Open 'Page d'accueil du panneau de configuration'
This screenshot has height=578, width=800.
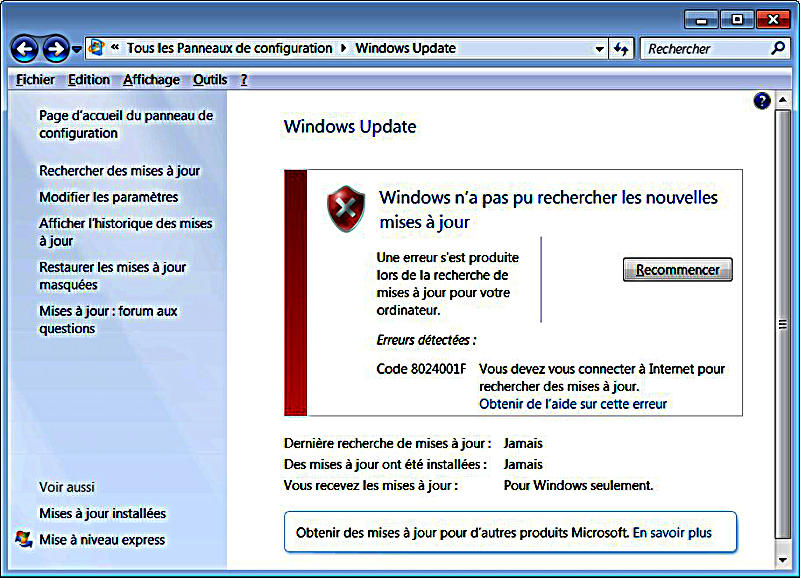[126, 124]
